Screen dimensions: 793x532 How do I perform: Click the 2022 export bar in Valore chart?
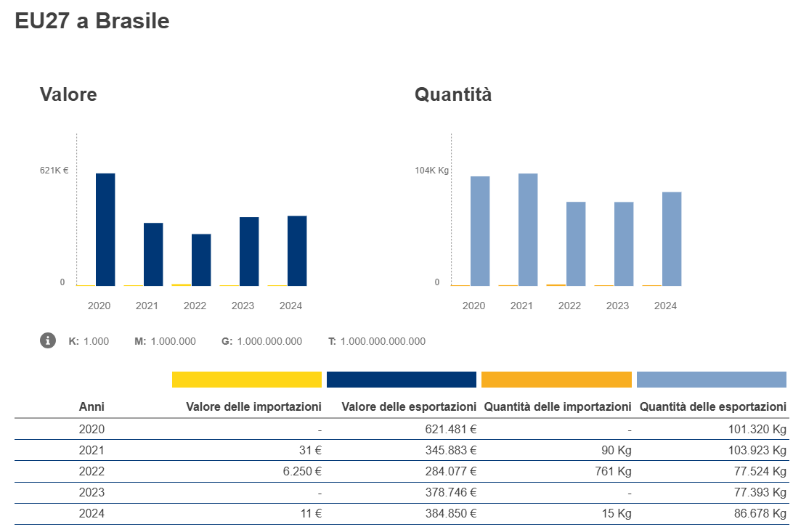pyautogui.click(x=201, y=260)
